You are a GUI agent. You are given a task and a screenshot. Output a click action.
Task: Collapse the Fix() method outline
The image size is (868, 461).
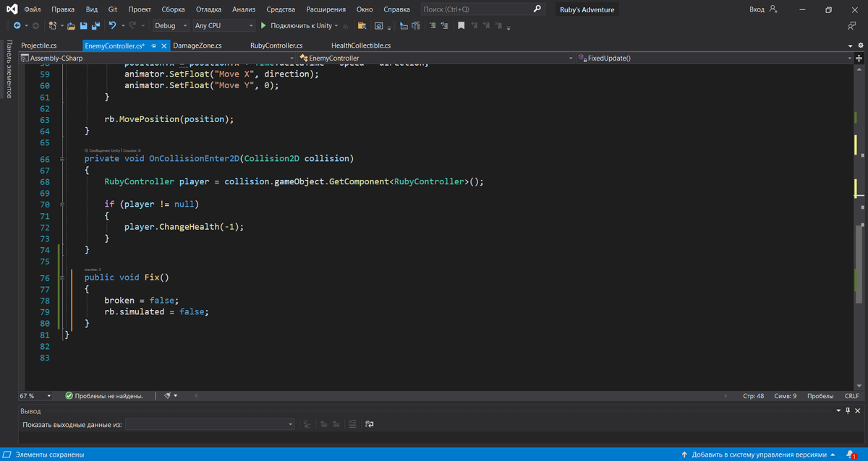point(63,277)
